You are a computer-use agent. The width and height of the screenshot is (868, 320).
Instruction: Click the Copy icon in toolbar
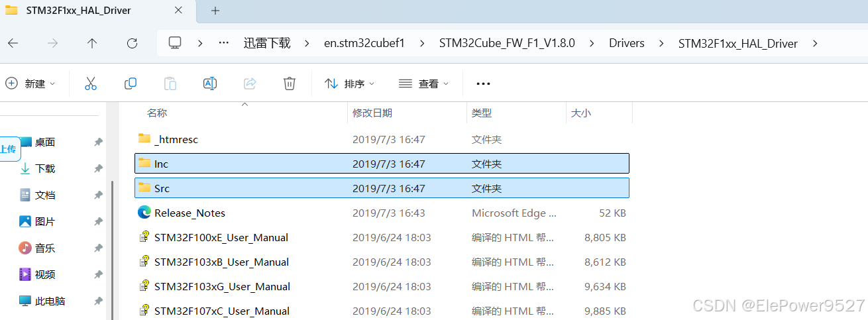pos(131,83)
